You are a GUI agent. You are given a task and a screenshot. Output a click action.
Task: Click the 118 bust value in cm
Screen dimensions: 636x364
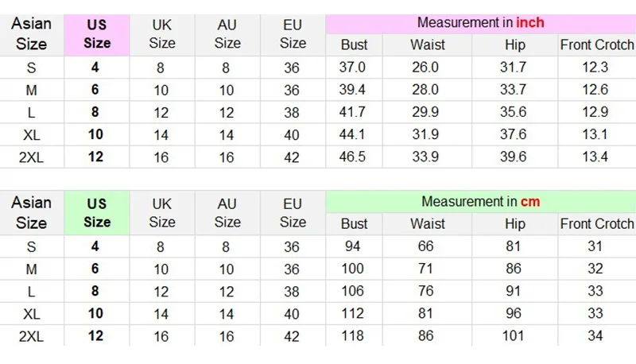[352, 336]
